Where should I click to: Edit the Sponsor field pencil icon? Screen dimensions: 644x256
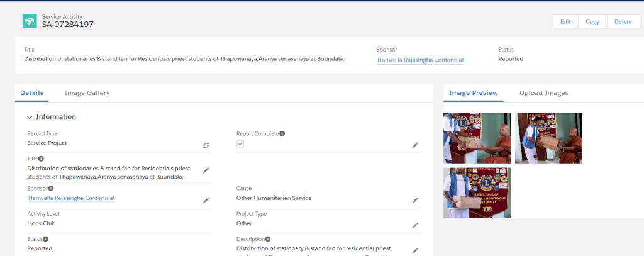point(206,200)
